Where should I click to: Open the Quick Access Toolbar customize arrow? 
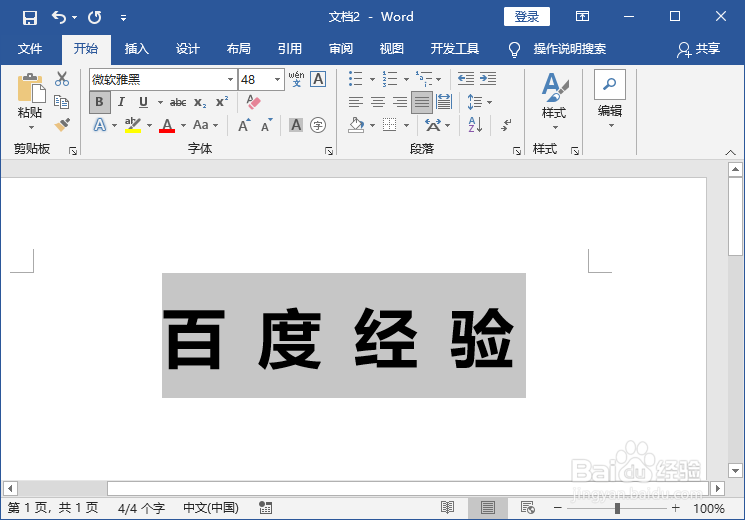click(x=124, y=18)
